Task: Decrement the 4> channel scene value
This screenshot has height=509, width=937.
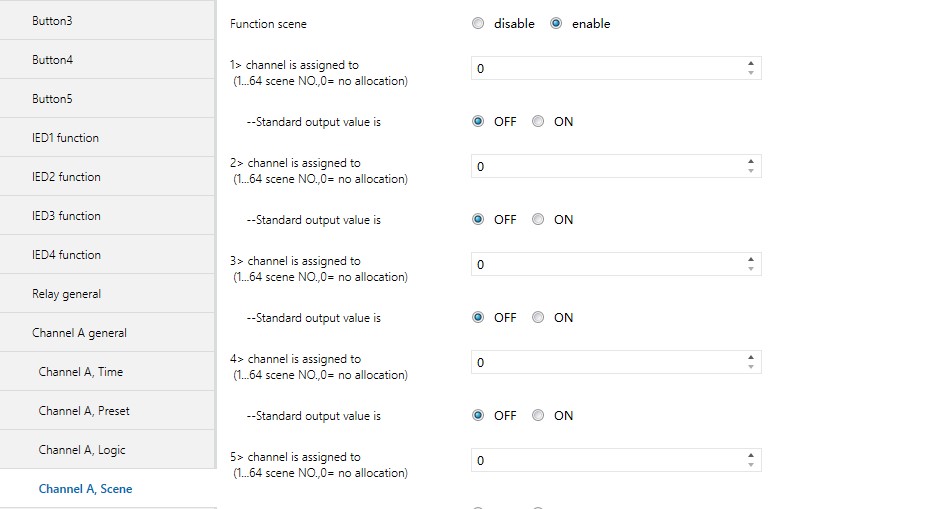Action: (x=751, y=367)
